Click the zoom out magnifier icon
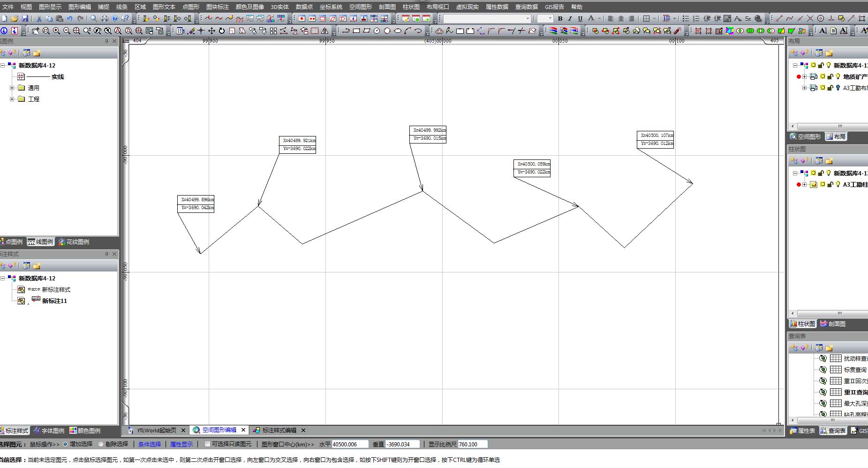The image size is (868, 468). coord(67,30)
